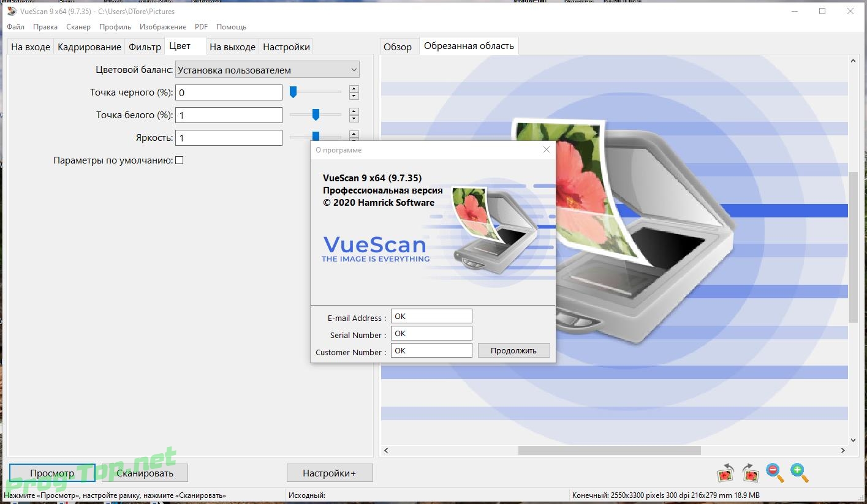Click the Customer Number field
This screenshot has height=504, width=867.
coord(431,350)
